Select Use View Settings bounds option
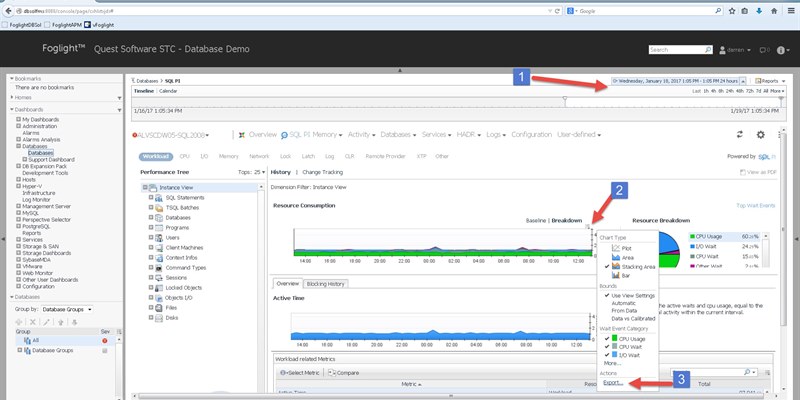800x400 pixels. tap(633, 295)
